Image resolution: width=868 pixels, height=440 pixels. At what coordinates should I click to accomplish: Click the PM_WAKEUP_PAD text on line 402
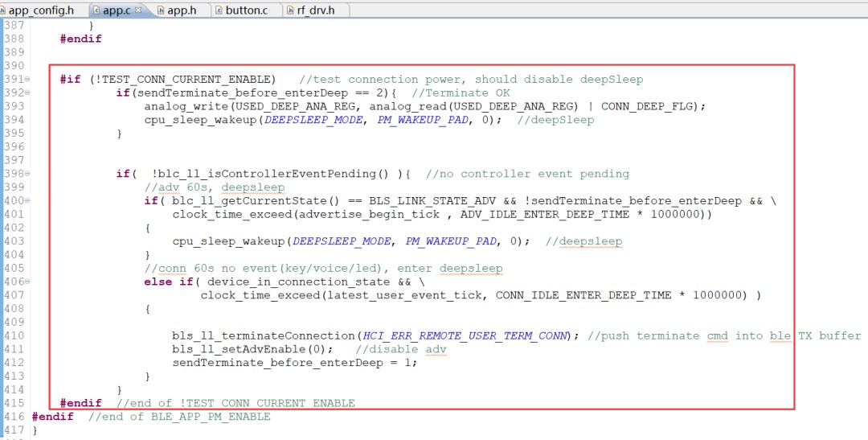pos(446,241)
